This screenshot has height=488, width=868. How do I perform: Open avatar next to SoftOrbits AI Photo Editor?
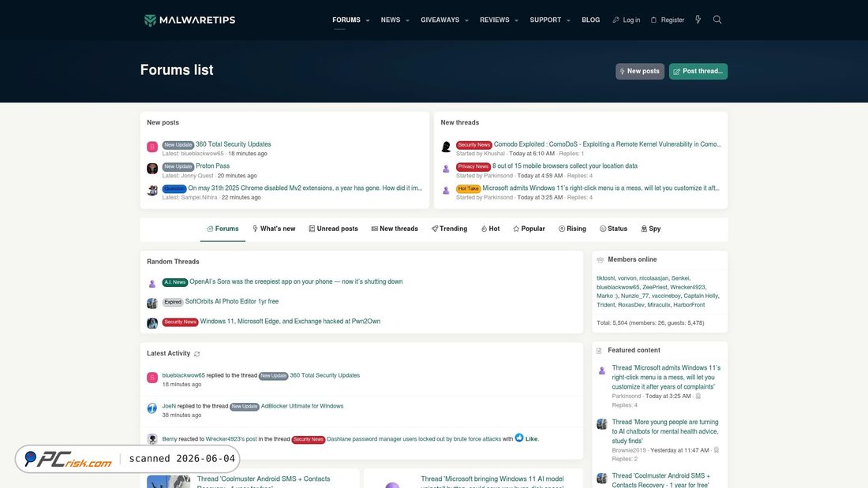point(152,303)
